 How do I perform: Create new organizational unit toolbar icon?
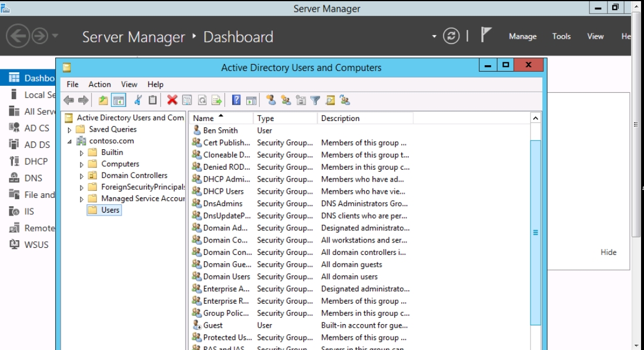(x=301, y=100)
